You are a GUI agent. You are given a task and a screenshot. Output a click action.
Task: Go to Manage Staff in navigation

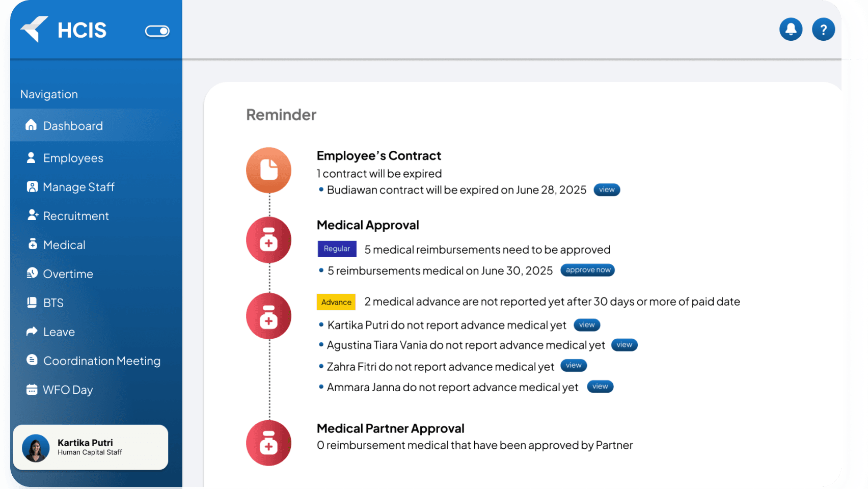pyautogui.click(x=78, y=187)
